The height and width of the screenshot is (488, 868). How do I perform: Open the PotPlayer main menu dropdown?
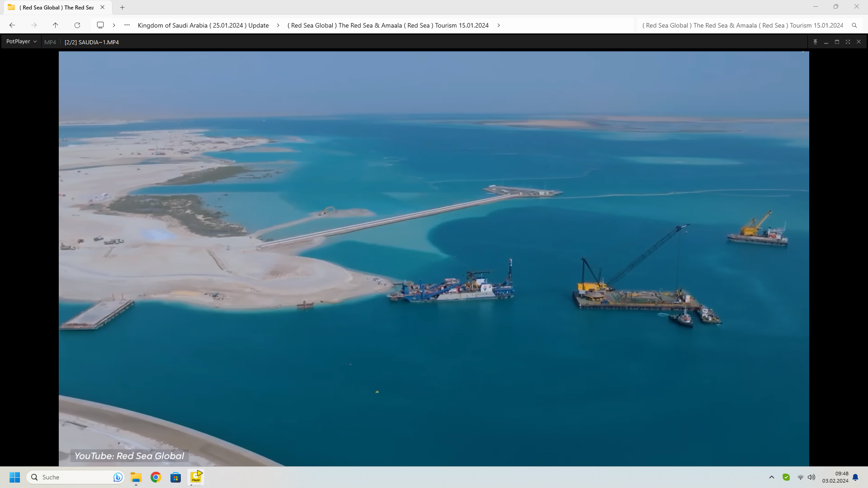[x=21, y=42]
